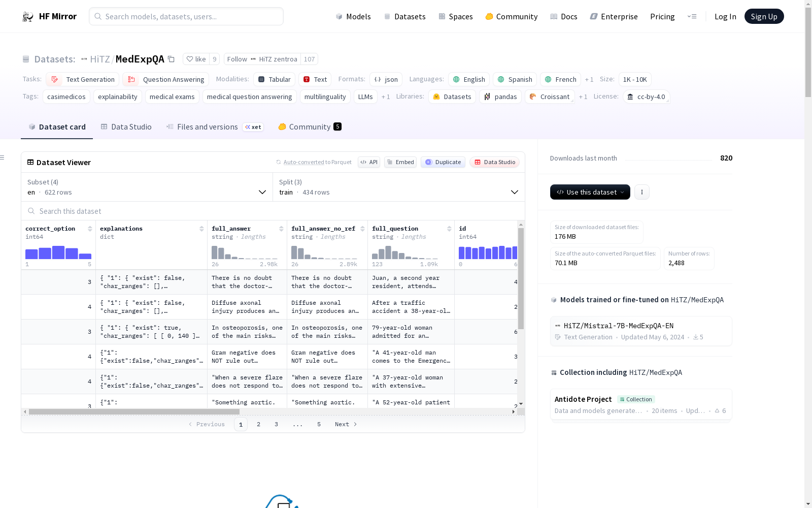
Task: Open Docs in the top navigation
Action: pos(564,17)
